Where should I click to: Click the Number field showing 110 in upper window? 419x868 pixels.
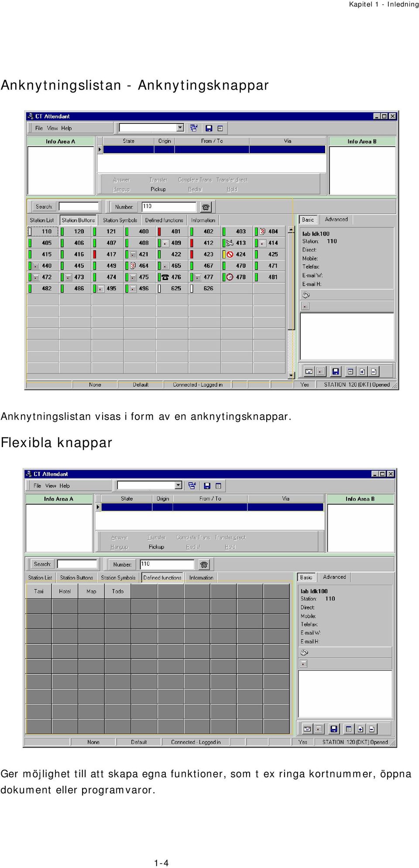pos(169,207)
